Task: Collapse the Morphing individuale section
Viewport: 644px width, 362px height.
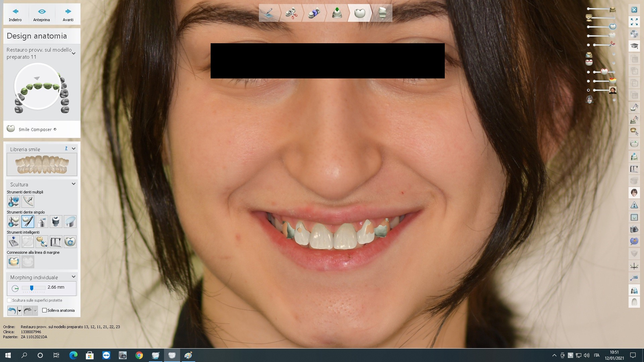Action: click(73, 277)
